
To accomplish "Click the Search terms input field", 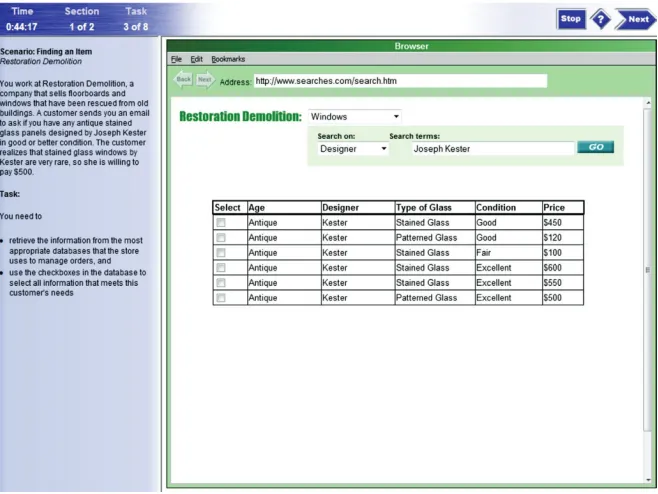I will coord(493,149).
